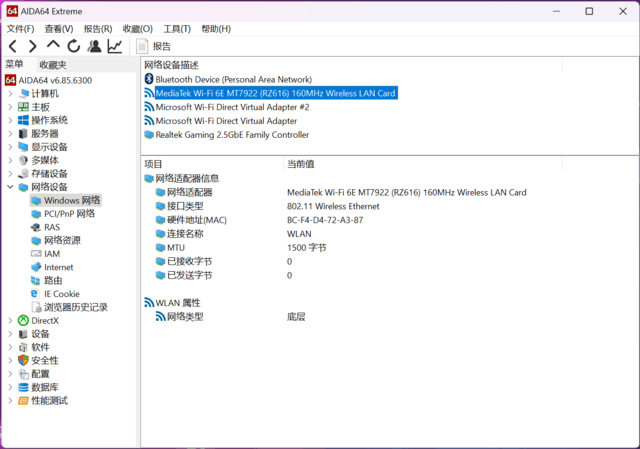Viewport: 640px width, 449px height.
Task: Click the Forward navigation arrow
Action: point(33,46)
